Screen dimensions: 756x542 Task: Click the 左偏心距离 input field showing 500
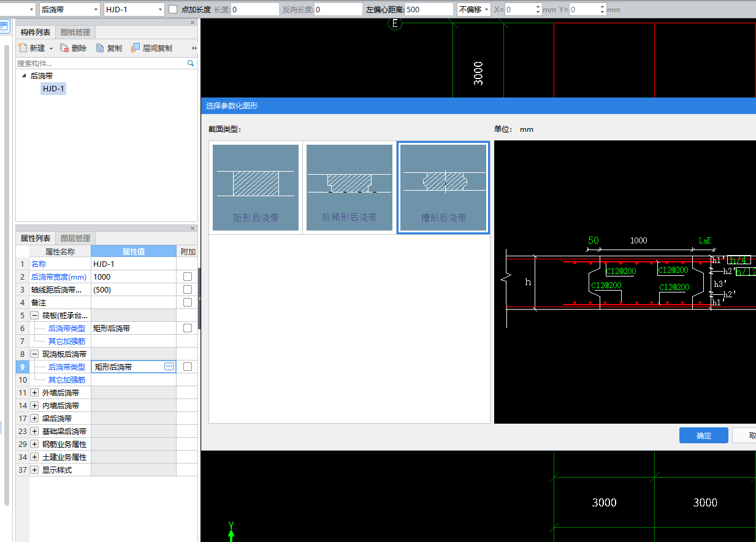coord(428,10)
